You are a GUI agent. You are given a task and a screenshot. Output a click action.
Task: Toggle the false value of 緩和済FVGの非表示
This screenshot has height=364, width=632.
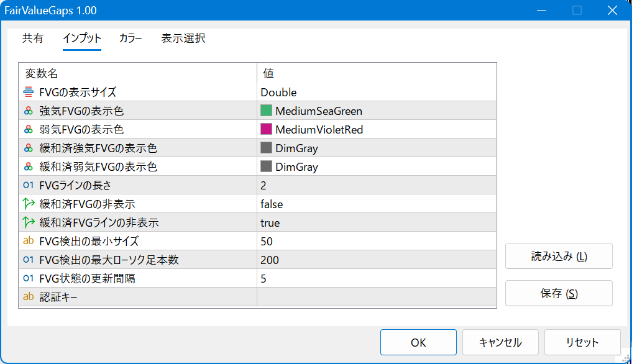(x=377, y=204)
